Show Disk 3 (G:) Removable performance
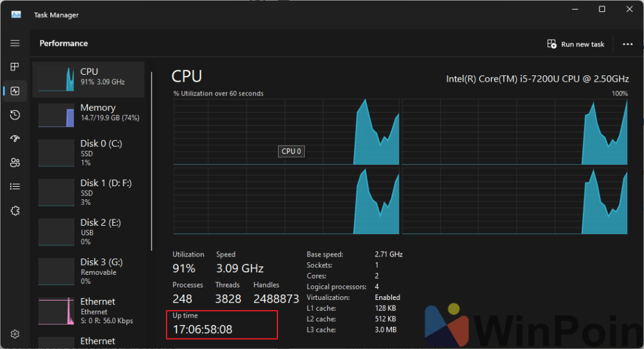The width and height of the screenshot is (644, 349). click(88, 271)
